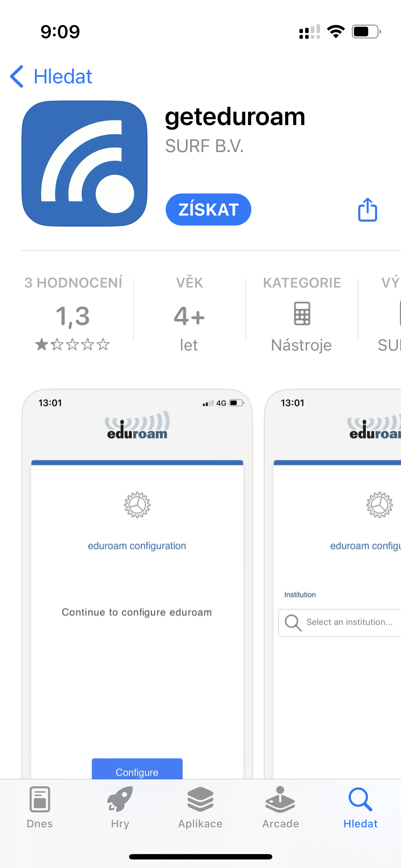Tap the SURF B.V. developer name

tap(205, 146)
